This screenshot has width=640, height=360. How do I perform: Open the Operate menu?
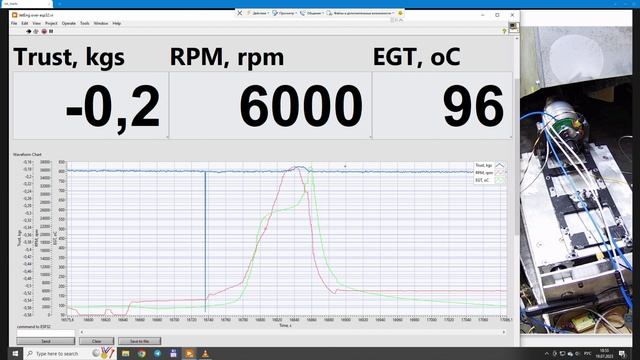69,23
